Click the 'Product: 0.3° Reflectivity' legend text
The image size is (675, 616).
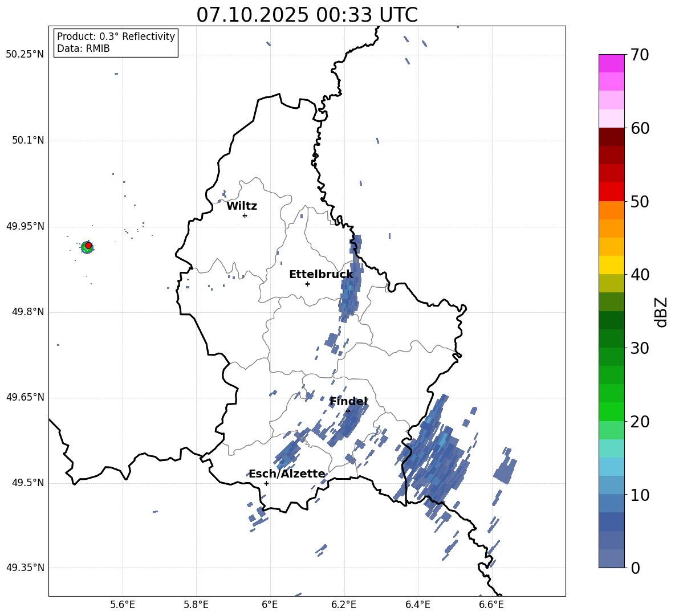(116, 36)
